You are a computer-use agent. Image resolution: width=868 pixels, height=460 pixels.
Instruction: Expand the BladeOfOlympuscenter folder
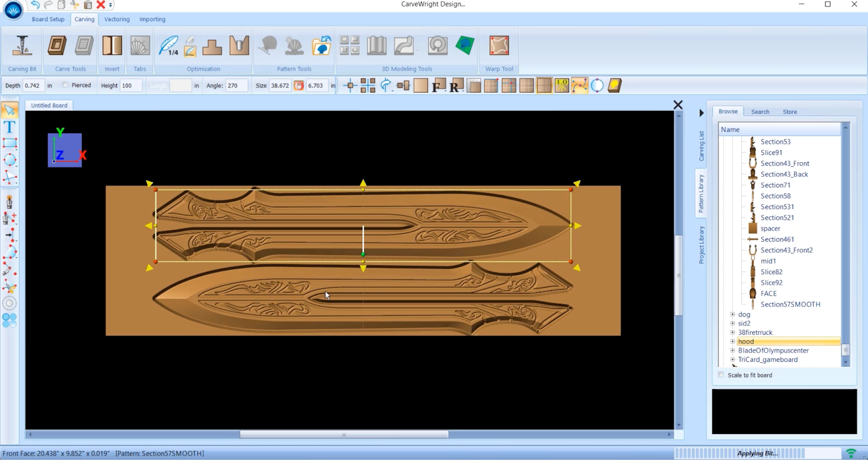732,350
